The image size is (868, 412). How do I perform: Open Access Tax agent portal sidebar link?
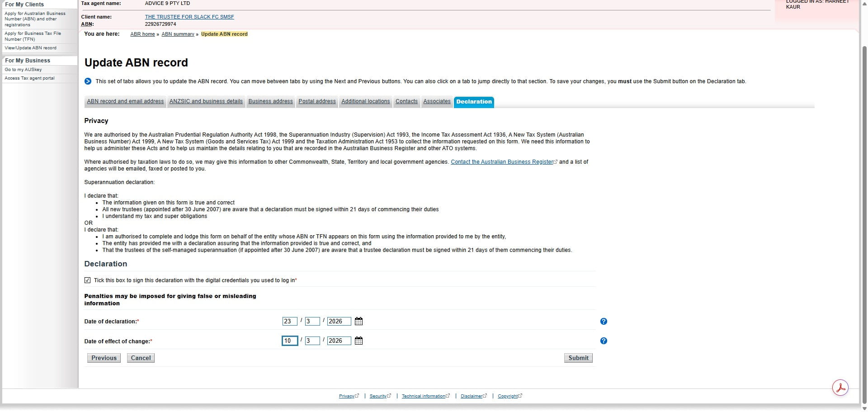29,78
